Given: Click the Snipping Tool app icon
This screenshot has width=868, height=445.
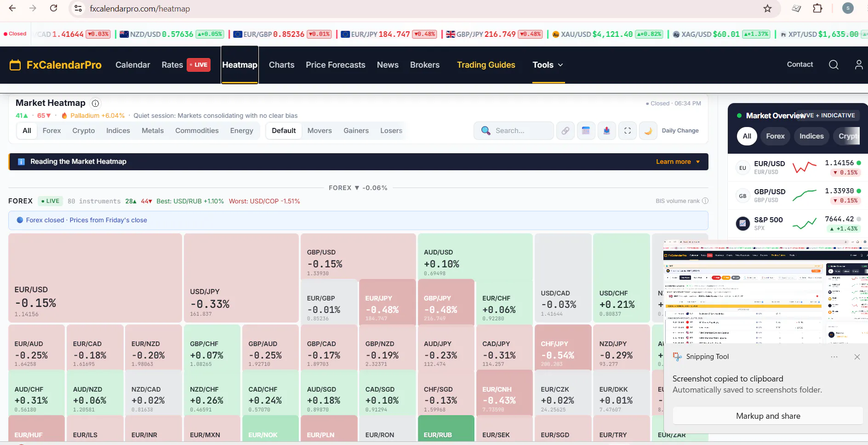Looking at the screenshot, I should (x=677, y=357).
